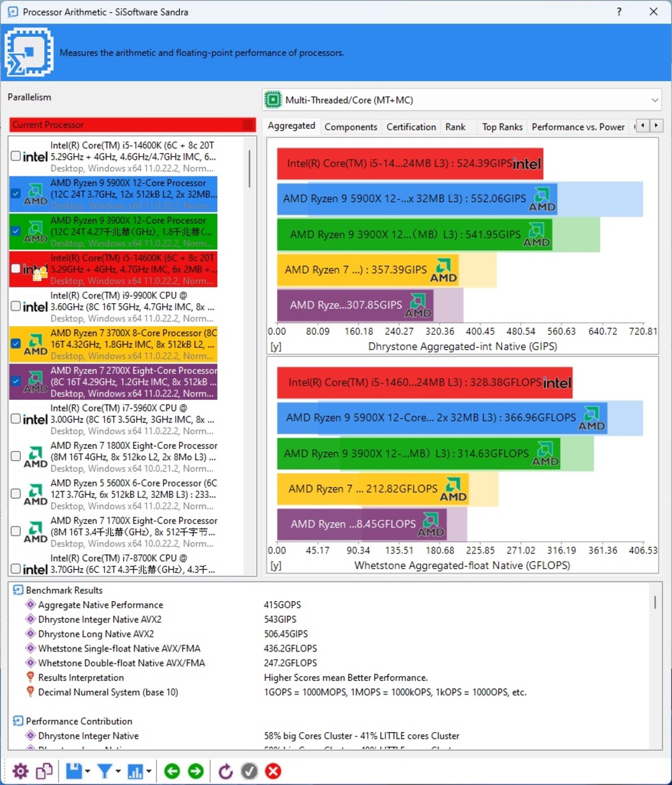Click AMD logo on Ryzen 5 5600X row
This screenshot has width=672, height=785.
pos(36,494)
